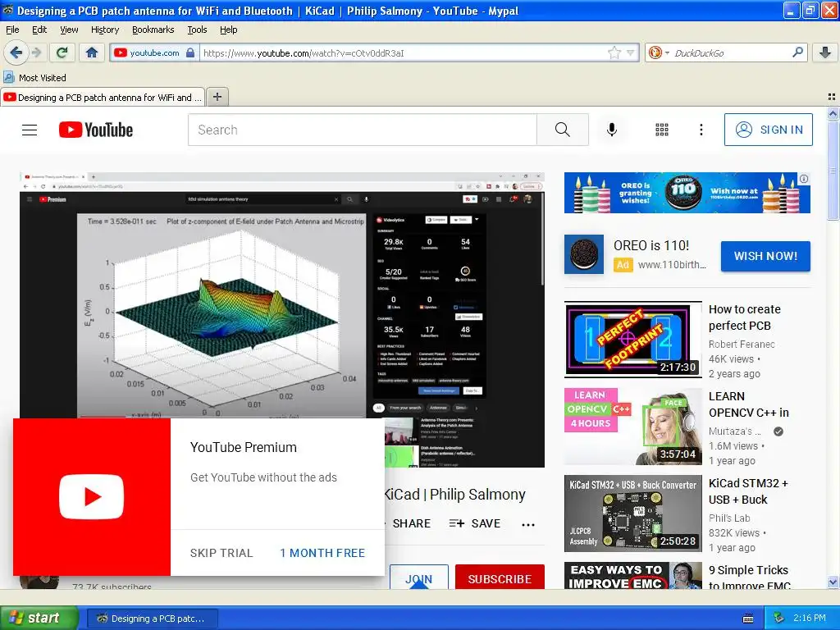Image resolution: width=840 pixels, height=630 pixels.
Task: Open the YouTube apps grid icon
Action: tap(662, 130)
